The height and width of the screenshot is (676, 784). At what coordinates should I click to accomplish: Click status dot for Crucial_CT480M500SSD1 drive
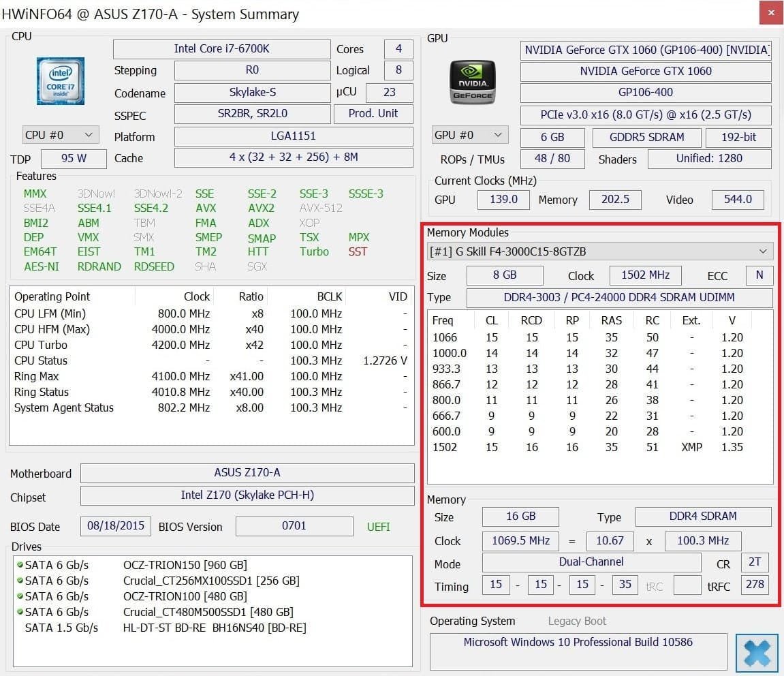tap(20, 612)
